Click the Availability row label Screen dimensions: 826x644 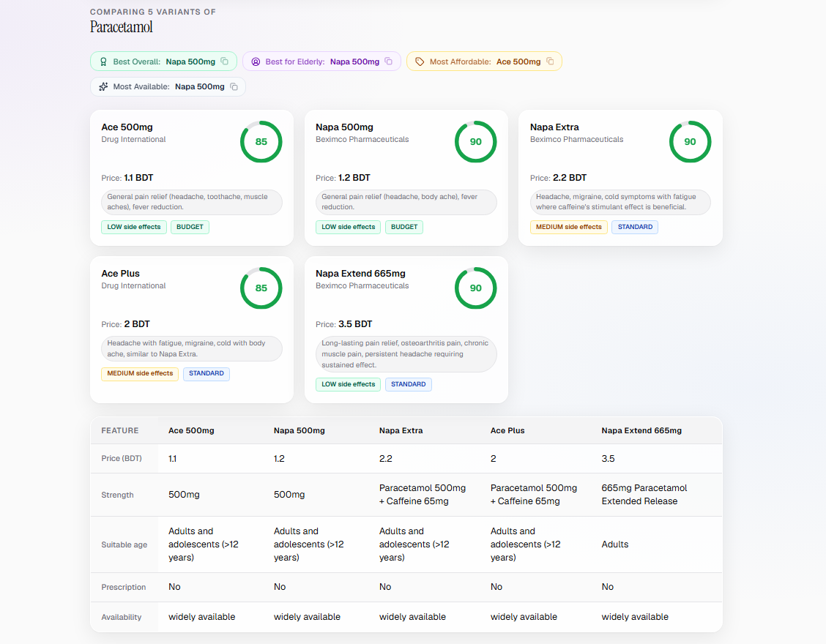tap(121, 617)
